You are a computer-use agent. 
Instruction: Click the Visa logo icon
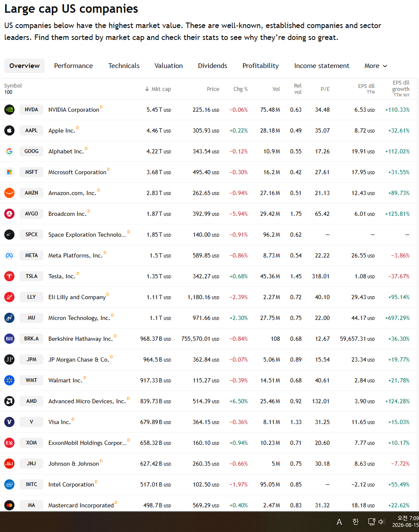pos(9,422)
